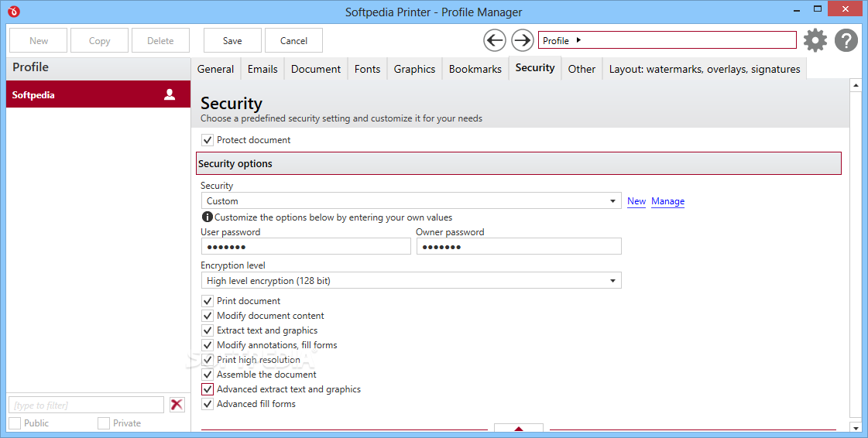Uncheck the Protect document checkbox

[207, 141]
